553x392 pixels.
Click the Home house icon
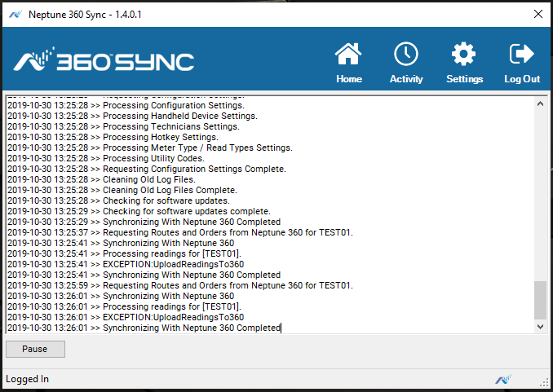coord(348,55)
